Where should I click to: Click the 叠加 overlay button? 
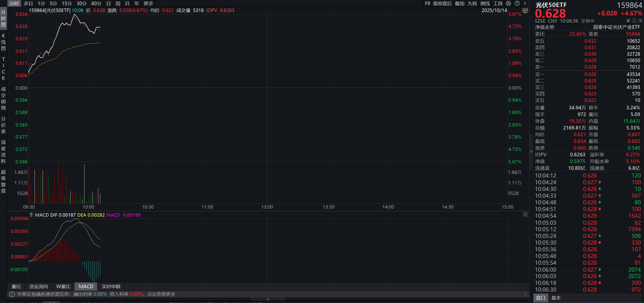click(x=460, y=3)
